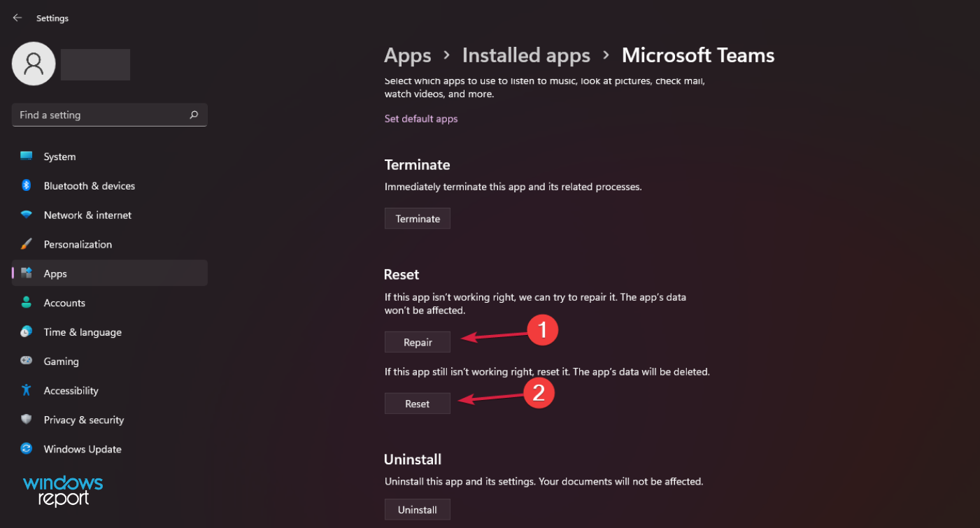This screenshot has height=528, width=980.
Task: Click the Terminate section heading
Action: (417, 165)
